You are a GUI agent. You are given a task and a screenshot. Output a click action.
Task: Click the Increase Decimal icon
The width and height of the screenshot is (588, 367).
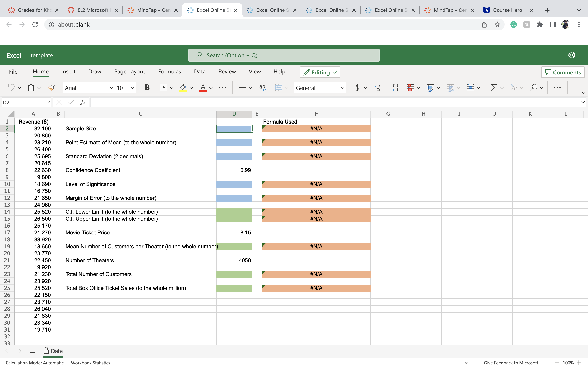click(x=378, y=88)
